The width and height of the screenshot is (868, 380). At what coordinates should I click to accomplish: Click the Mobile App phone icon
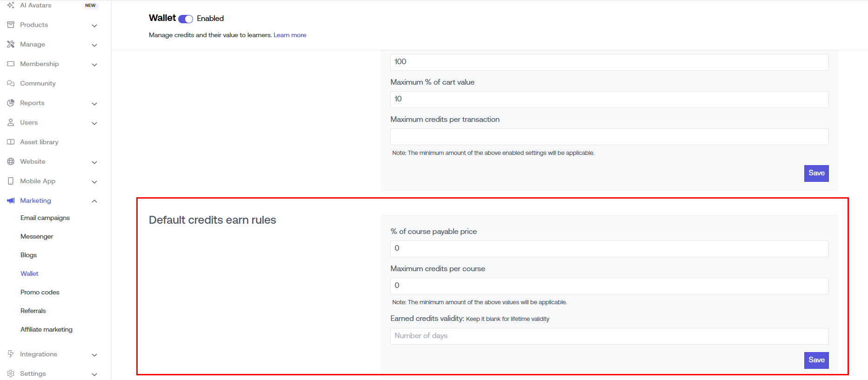pyautogui.click(x=11, y=181)
